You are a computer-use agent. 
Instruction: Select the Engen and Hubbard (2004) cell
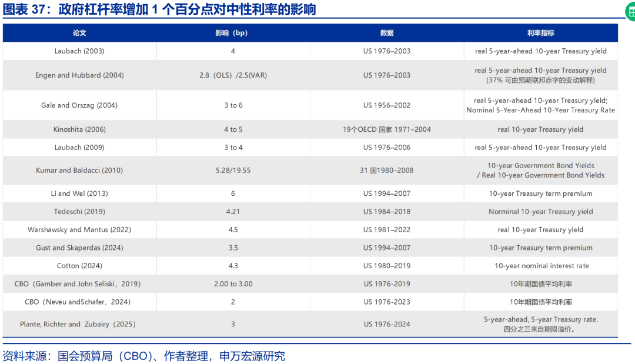79,75
